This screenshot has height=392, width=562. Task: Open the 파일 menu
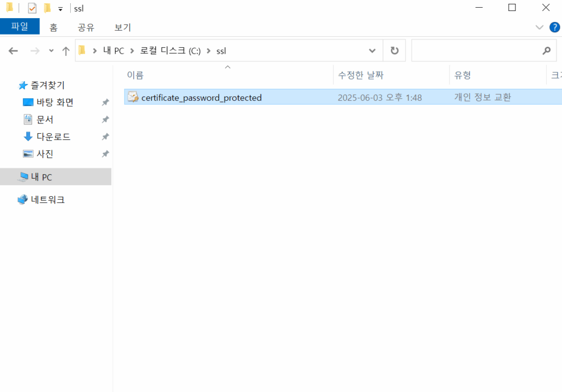[x=20, y=27]
